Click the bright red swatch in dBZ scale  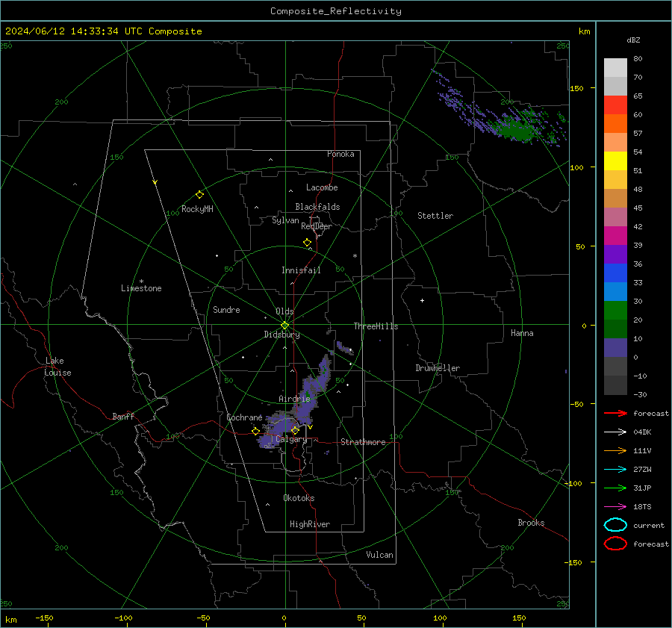615,105
